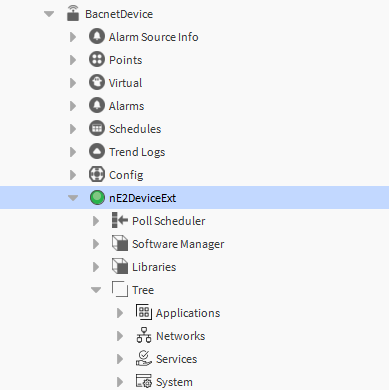Screen dimensions: 389x390
Task: Collapse the BacnetDevice node
Action: [49, 14]
